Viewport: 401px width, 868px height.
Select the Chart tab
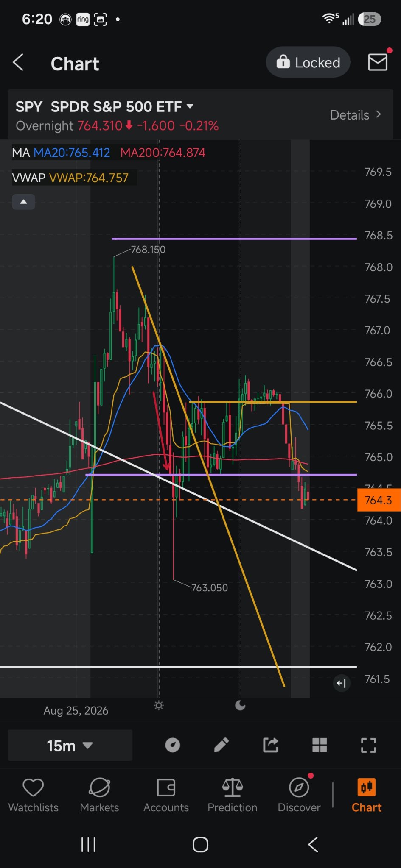point(367,796)
